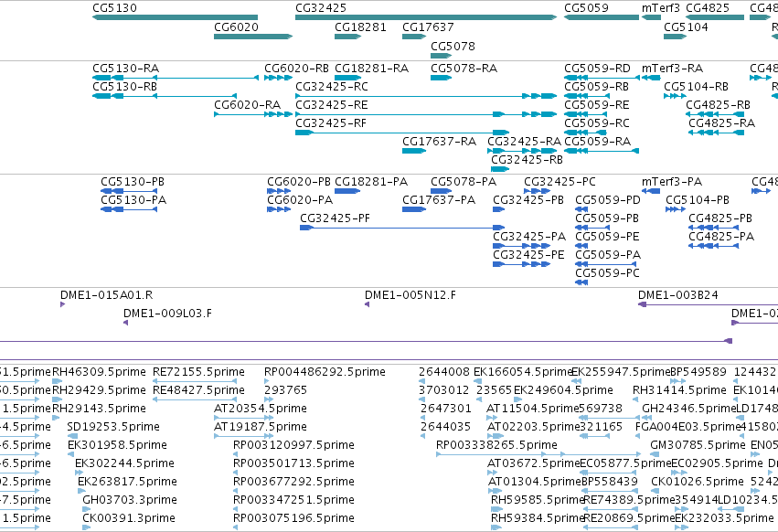
Task: Click protein CG6020-PB label
Action: pyautogui.click(x=299, y=182)
